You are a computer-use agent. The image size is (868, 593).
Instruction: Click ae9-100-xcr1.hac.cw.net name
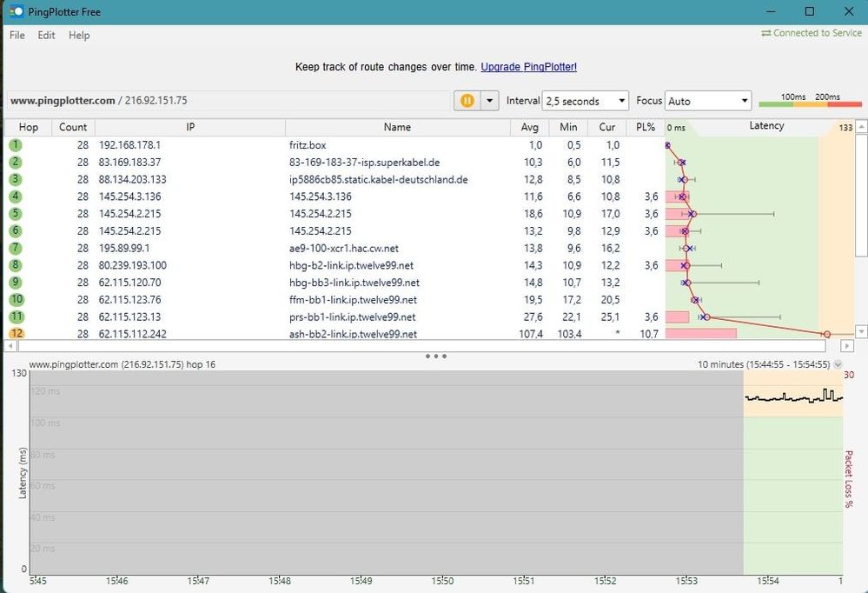[x=344, y=248]
